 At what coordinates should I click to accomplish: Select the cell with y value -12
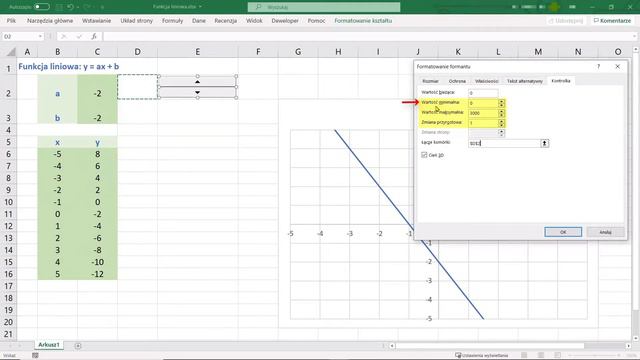coord(97,274)
